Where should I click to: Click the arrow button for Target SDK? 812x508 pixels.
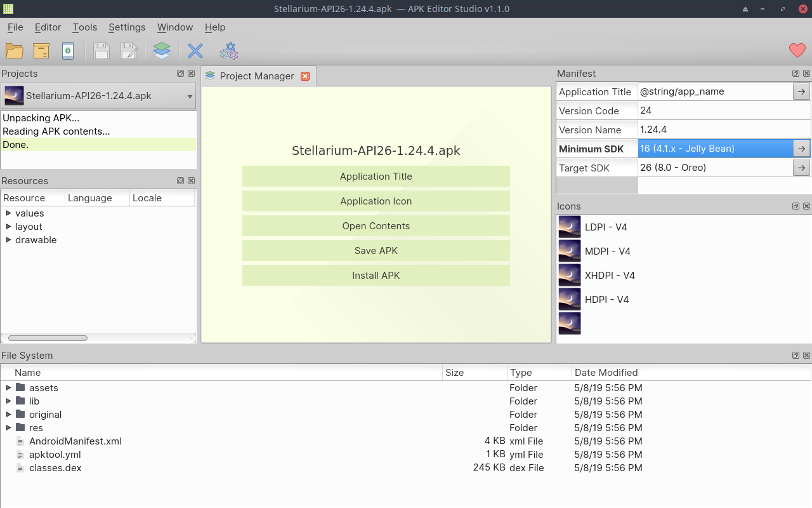tap(801, 168)
